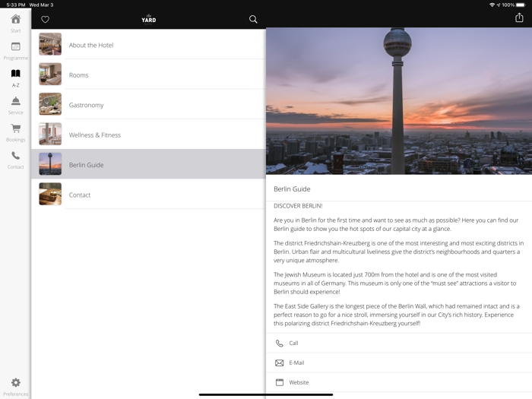Open the Website link row

[x=398, y=382]
